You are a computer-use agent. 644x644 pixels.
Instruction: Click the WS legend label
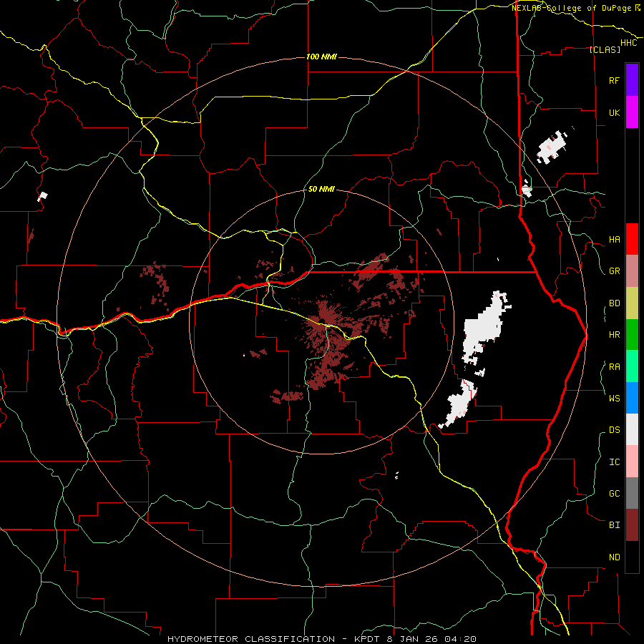click(614, 399)
